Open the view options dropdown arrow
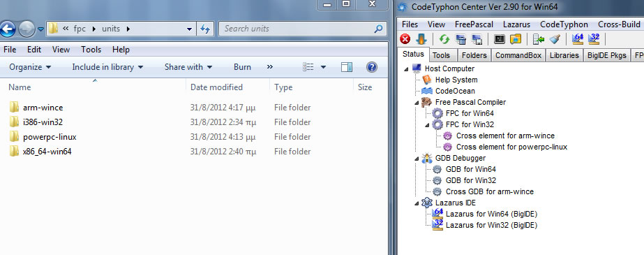 point(323,67)
